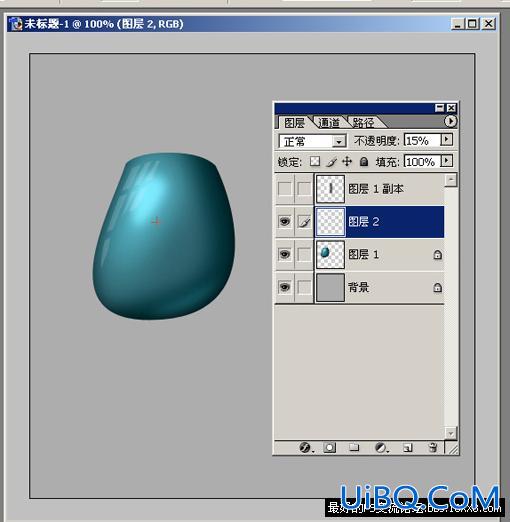The height and width of the screenshot is (522, 510).
Task: Click document window title bar icon
Action: [x=15, y=24]
